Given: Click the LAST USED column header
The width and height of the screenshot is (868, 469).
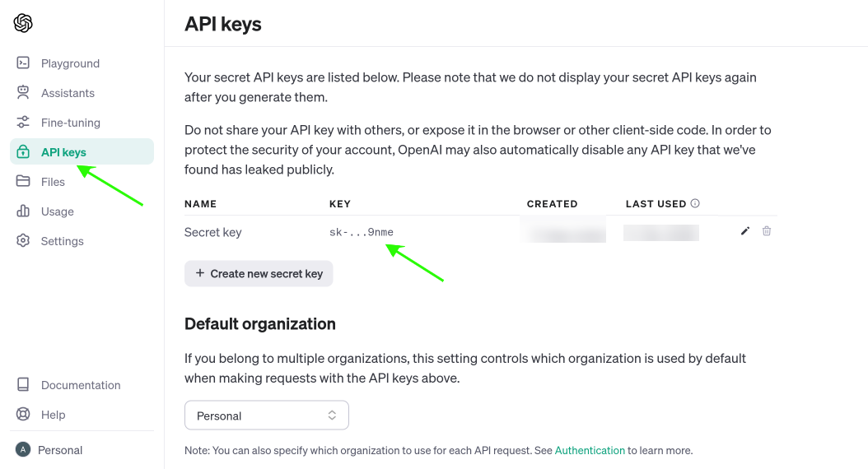Looking at the screenshot, I should click(x=656, y=204).
